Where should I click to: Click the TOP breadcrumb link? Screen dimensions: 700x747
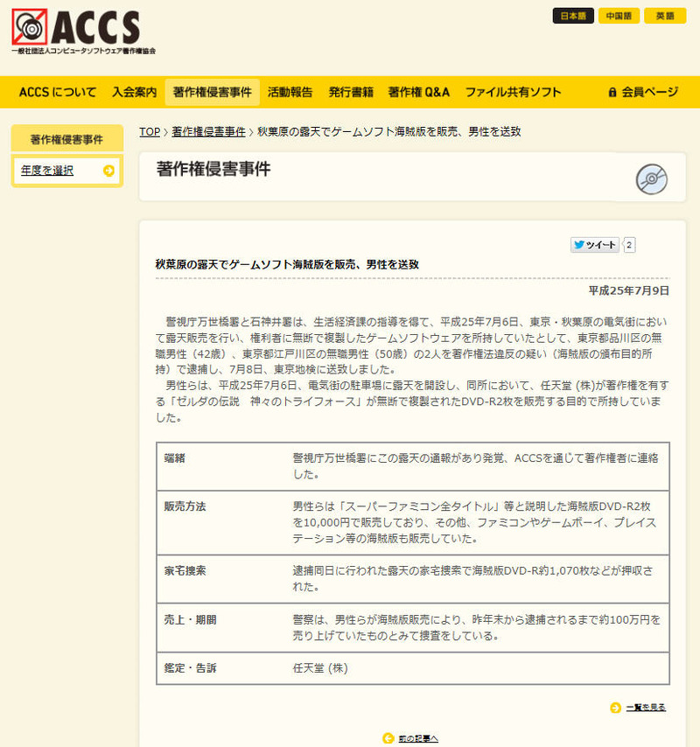(x=150, y=131)
